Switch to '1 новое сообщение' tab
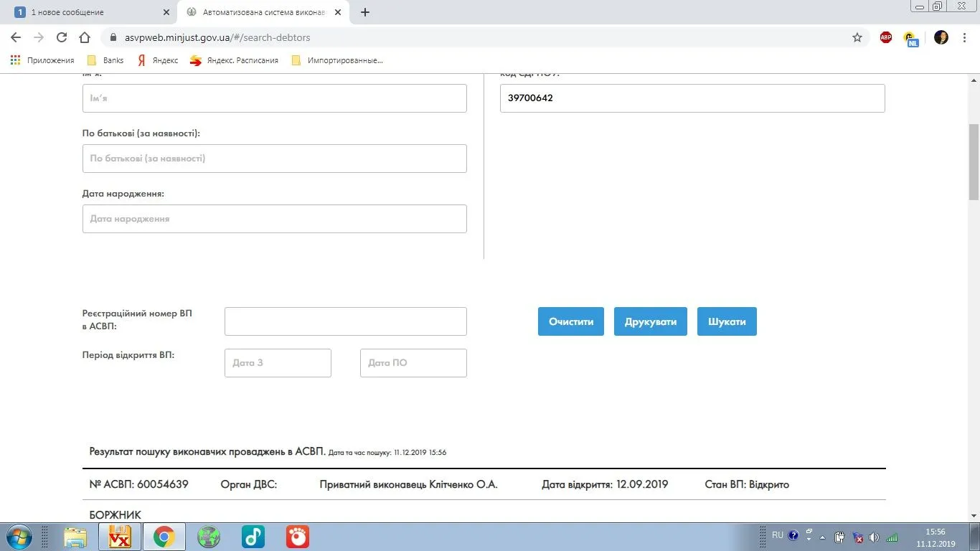Screen dimensions: 980x551 click(x=86, y=12)
